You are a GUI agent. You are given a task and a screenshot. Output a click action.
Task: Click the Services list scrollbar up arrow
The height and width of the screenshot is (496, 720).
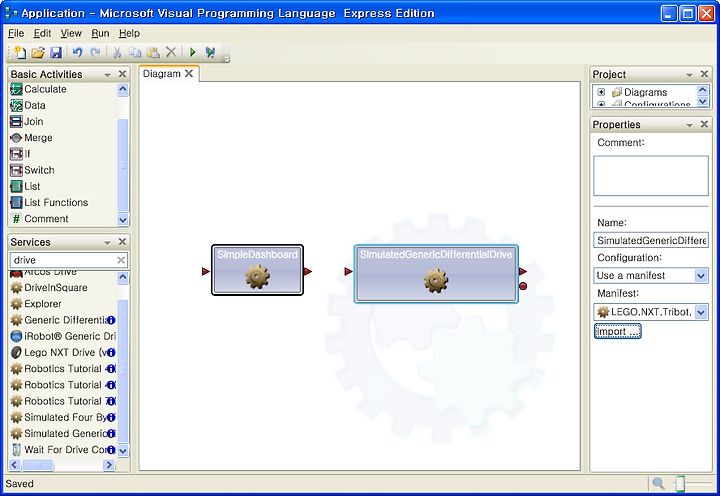coord(123,277)
